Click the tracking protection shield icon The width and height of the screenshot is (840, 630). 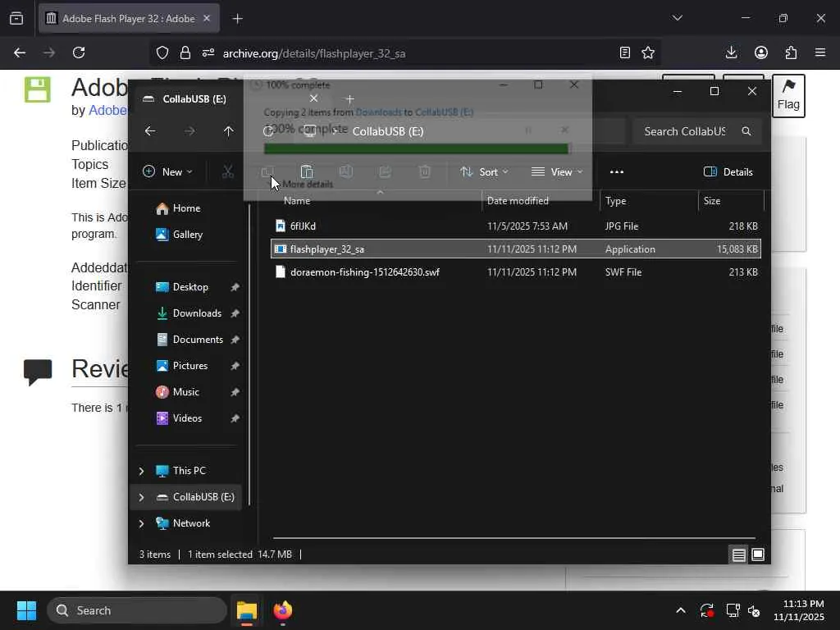point(162,52)
